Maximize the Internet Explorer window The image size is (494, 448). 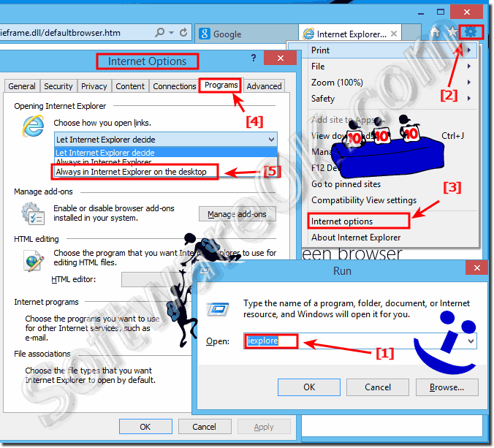tap(441, 12)
